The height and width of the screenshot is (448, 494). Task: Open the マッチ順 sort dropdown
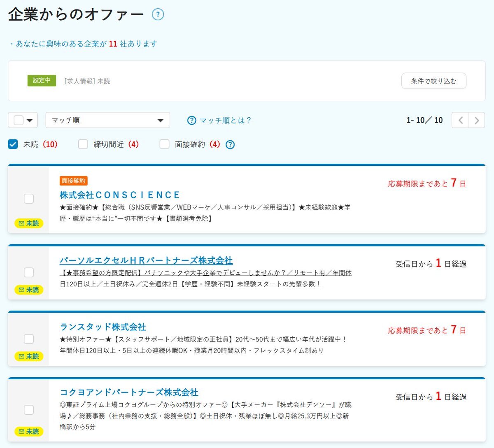point(107,120)
